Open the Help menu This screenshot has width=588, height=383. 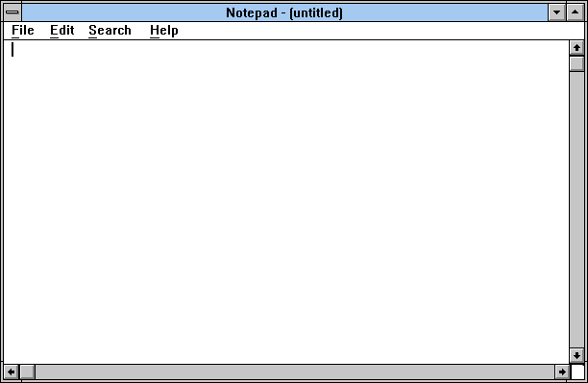point(164,31)
